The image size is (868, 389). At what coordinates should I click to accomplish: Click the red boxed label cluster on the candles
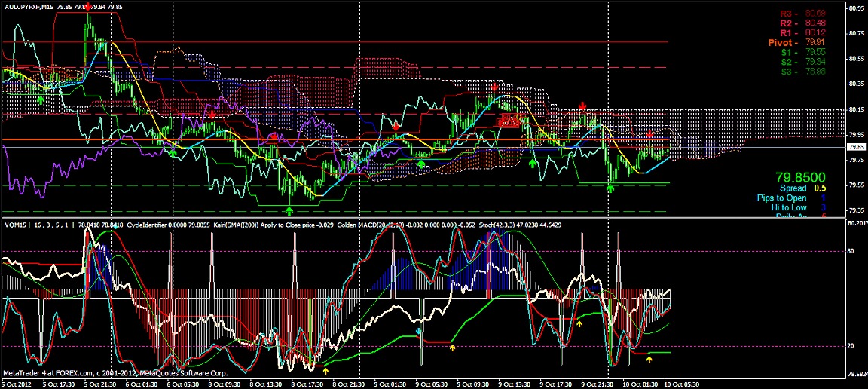[509, 120]
